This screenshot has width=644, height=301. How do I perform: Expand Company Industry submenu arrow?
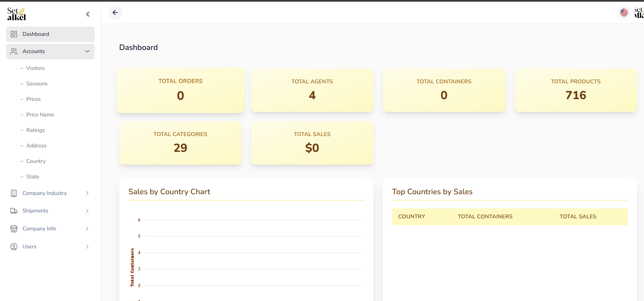pos(87,193)
